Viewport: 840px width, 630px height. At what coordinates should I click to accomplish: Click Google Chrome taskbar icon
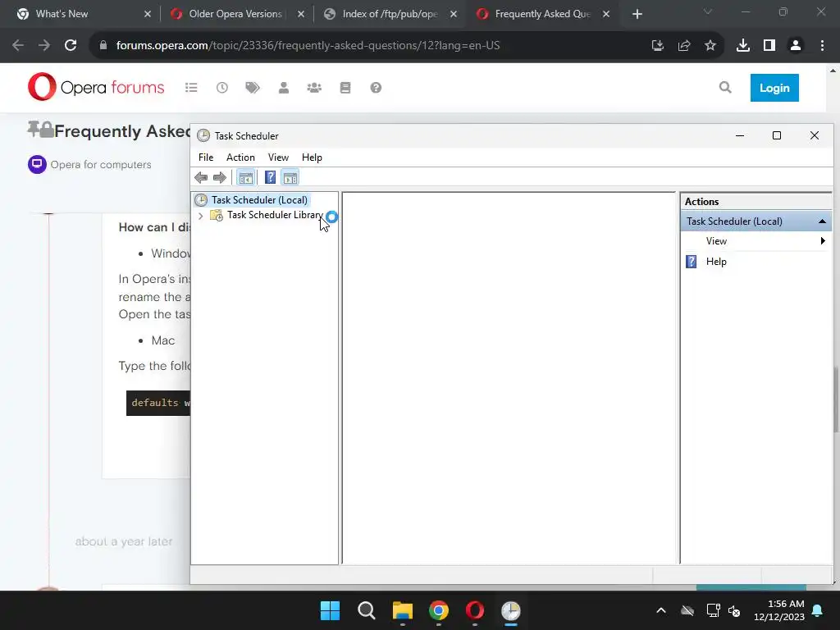click(x=438, y=610)
